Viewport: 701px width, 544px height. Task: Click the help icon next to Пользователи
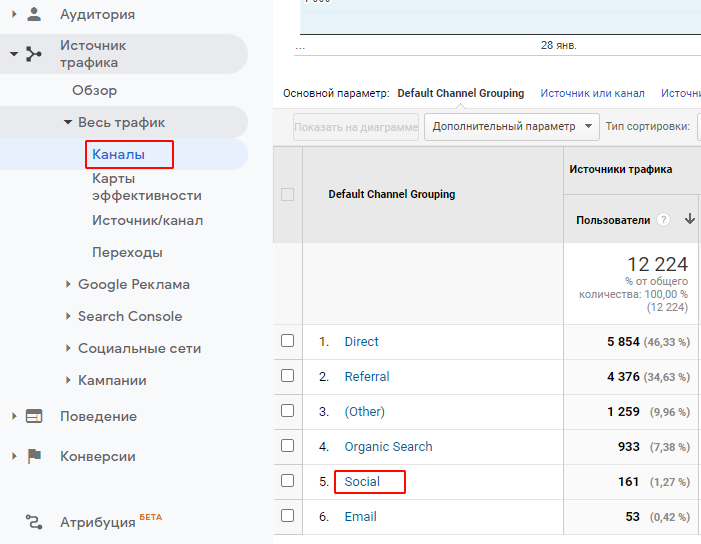(663, 219)
